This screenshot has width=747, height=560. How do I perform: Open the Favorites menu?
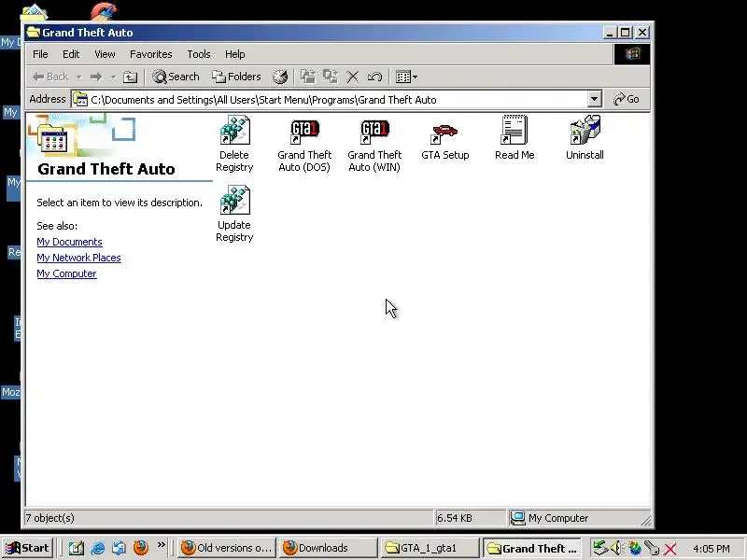(x=151, y=54)
